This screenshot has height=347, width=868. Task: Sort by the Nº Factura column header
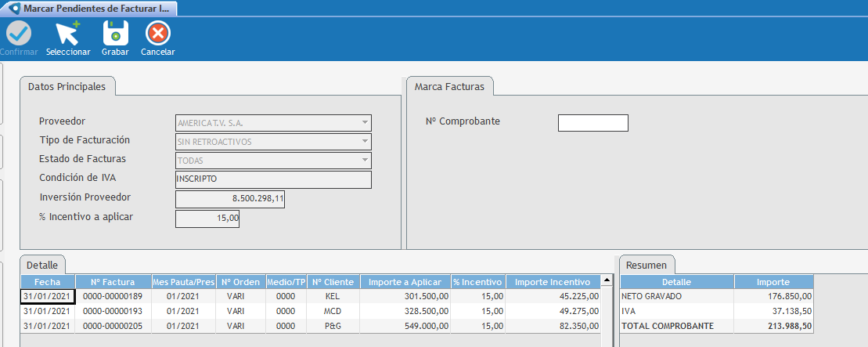tap(113, 282)
